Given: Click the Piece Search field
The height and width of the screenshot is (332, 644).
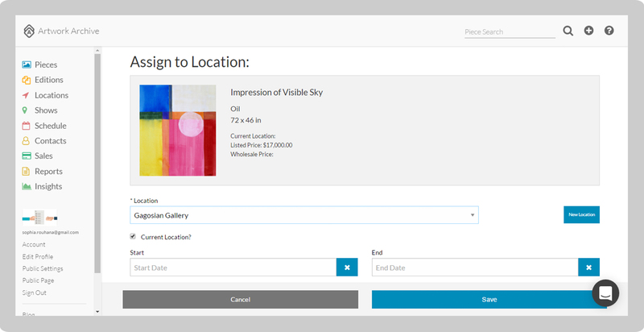Looking at the screenshot, I should pos(509,31).
